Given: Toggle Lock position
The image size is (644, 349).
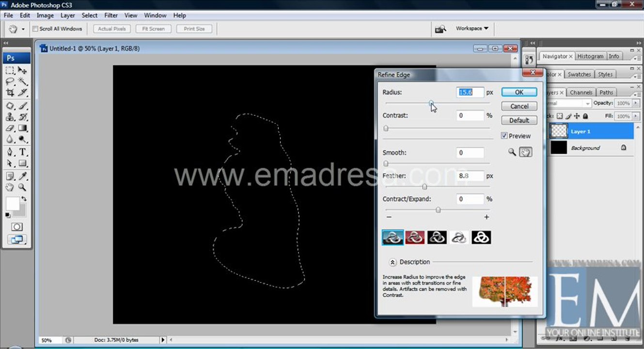Looking at the screenshot, I should tap(577, 116).
